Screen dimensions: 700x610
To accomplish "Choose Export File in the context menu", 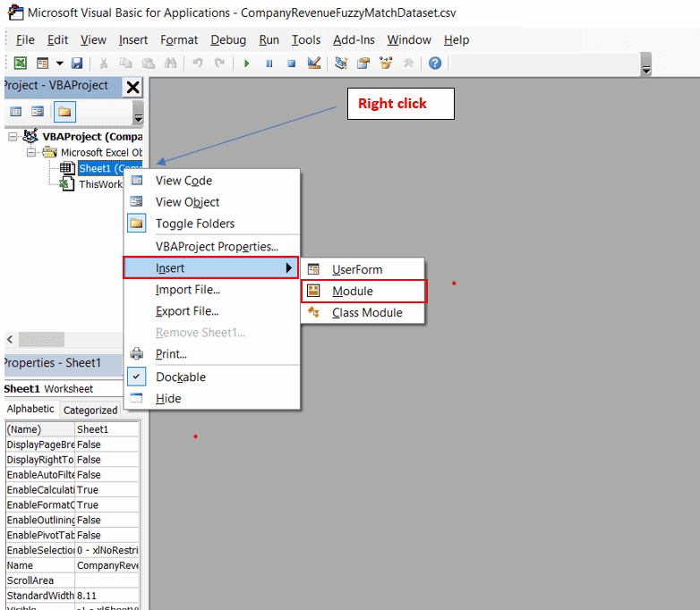I will 212,311.
